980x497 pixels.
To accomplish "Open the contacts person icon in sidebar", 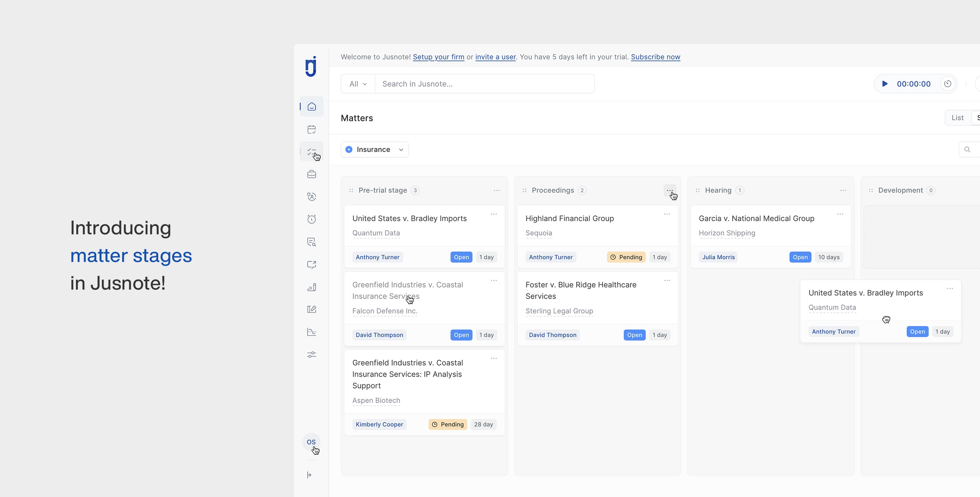I will [x=311, y=197].
